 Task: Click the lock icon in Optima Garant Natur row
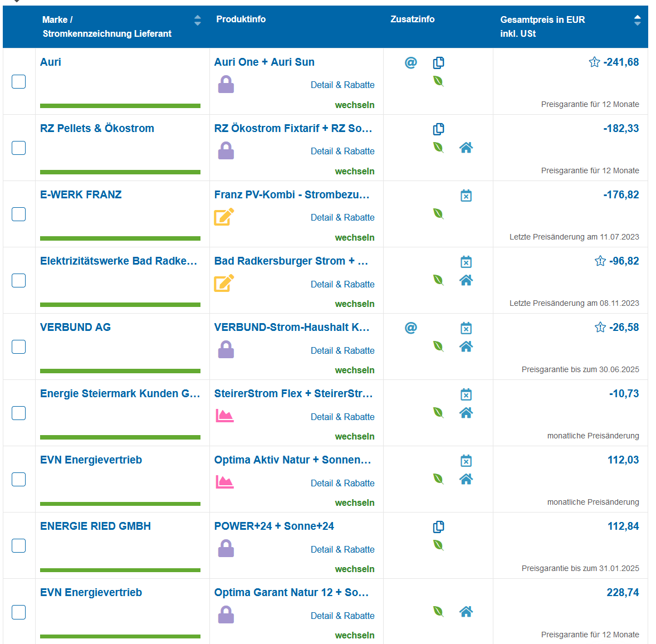226,614
